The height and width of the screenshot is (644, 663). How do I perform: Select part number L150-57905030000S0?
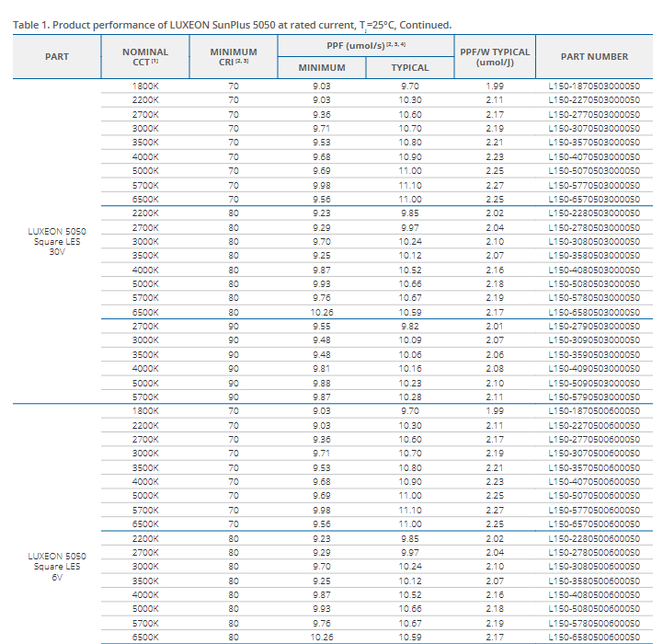coord(594,397)
